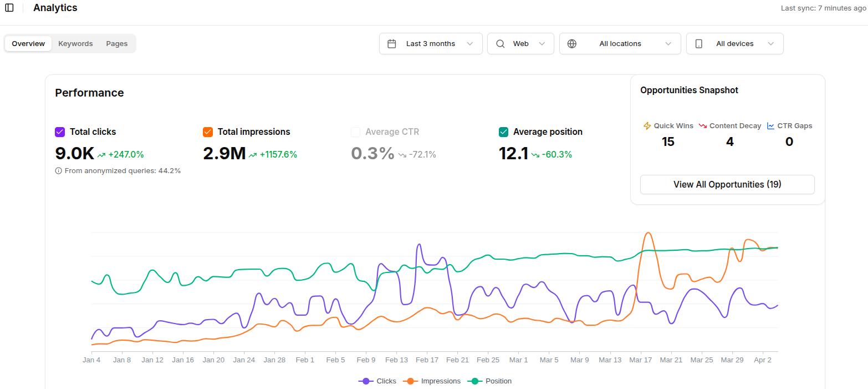Switch to the Pages tab
This screenshot has height=389, width=868.
click(116, 43)
